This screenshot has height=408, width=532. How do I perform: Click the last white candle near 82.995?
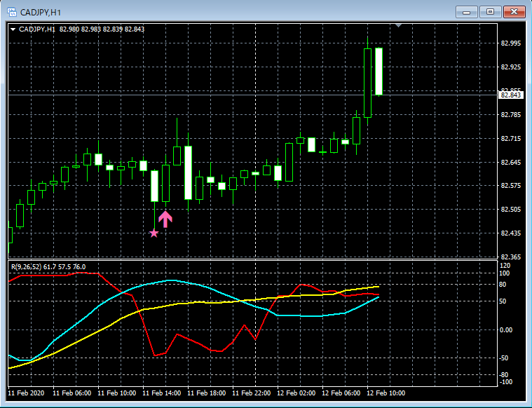click(379, 72)
